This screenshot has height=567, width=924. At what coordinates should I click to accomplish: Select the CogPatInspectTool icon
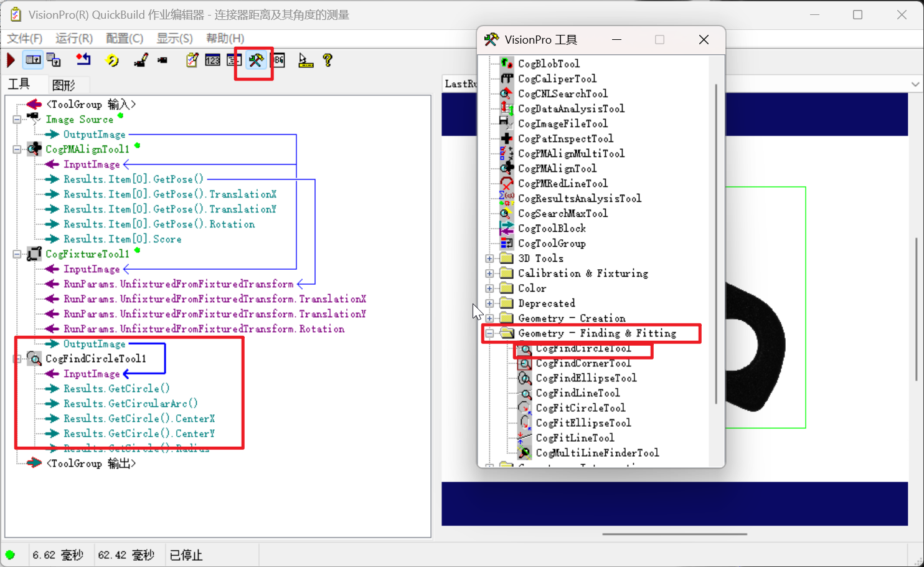click(x=507, y=138)
